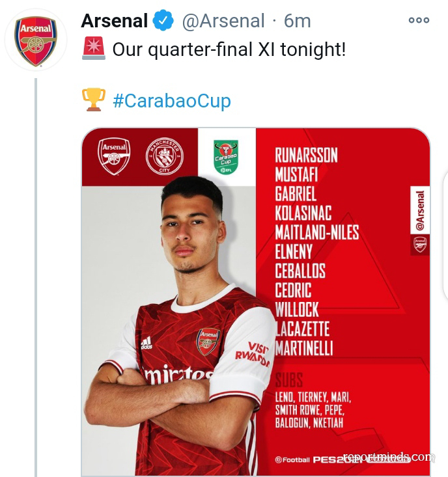Click the SUBS heading in the lineup
Viewport: 448px width, 477px height.
tap(288, 380)
